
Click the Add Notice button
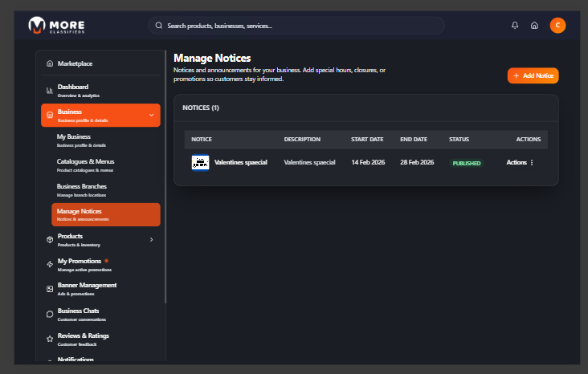tap(533, 75)
